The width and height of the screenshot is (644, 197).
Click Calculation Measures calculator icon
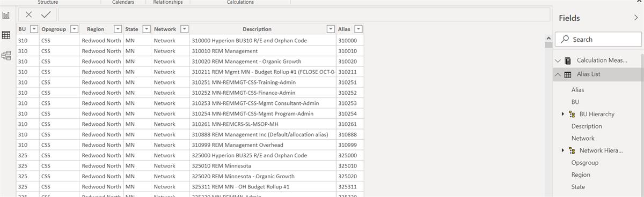pos(568,60)
